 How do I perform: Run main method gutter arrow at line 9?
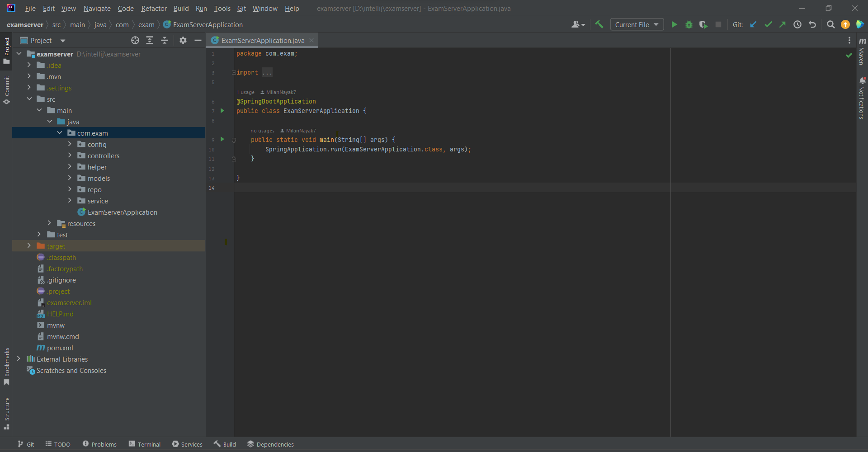point(222,139)
